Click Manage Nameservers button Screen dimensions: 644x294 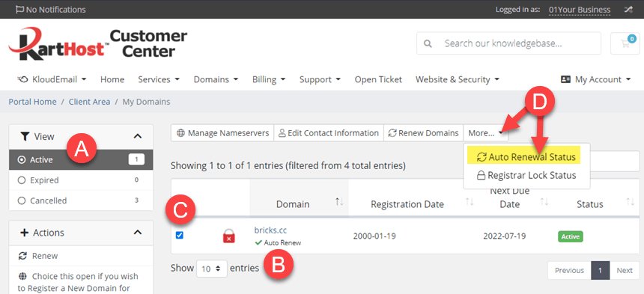(222, 133)
